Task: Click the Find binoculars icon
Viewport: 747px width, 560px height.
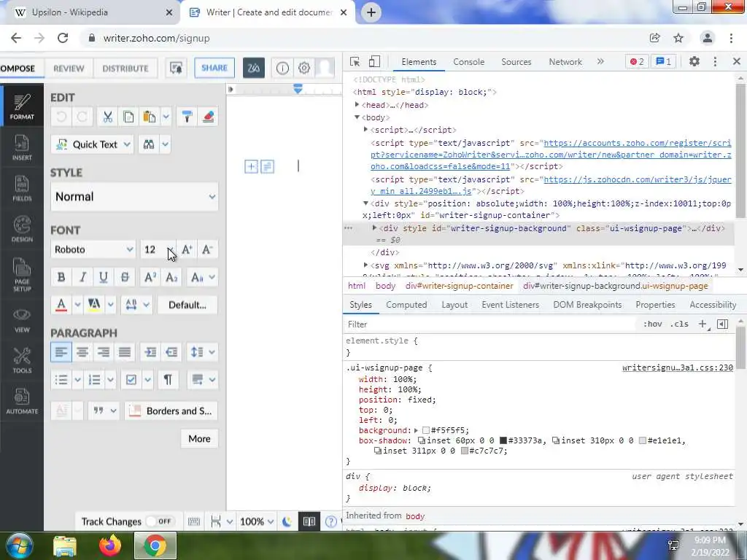Action: tap(149, 144)
